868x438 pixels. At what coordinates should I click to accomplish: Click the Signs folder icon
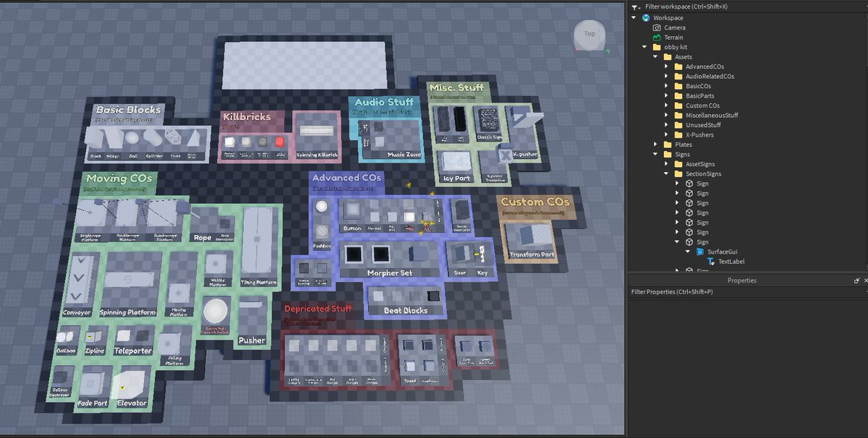pyautogui.click(x=667, y=154)
